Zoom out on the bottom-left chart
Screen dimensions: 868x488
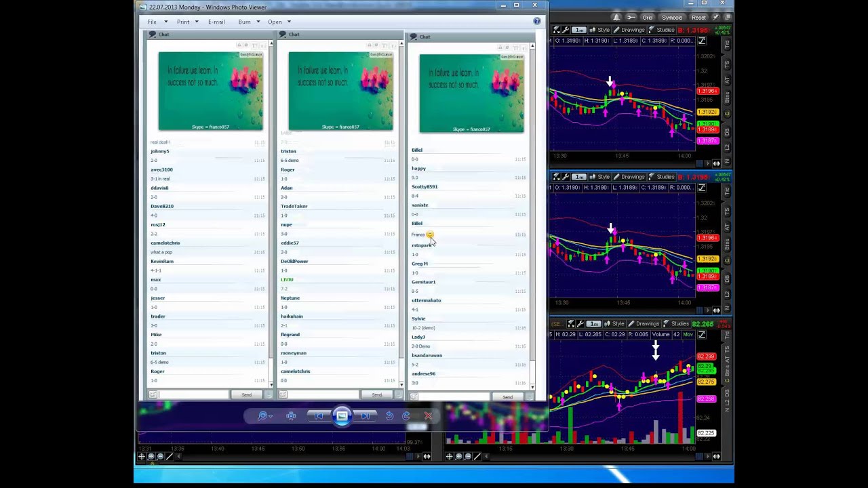160,457
